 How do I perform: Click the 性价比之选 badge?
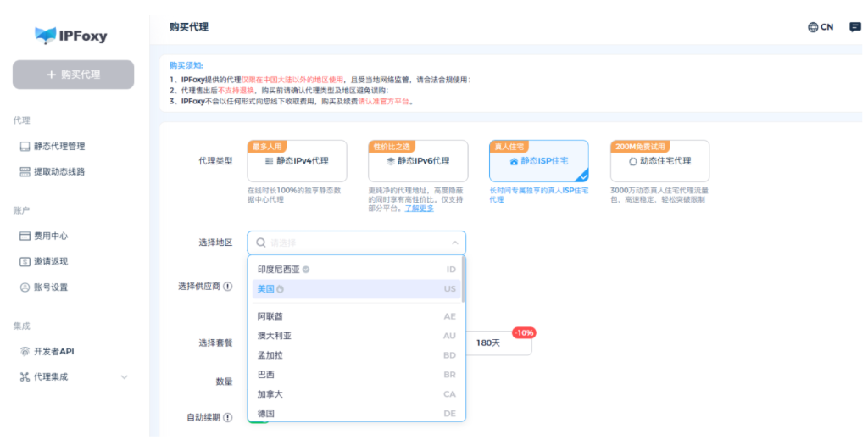pyautogui.click(x=392, y=147)
